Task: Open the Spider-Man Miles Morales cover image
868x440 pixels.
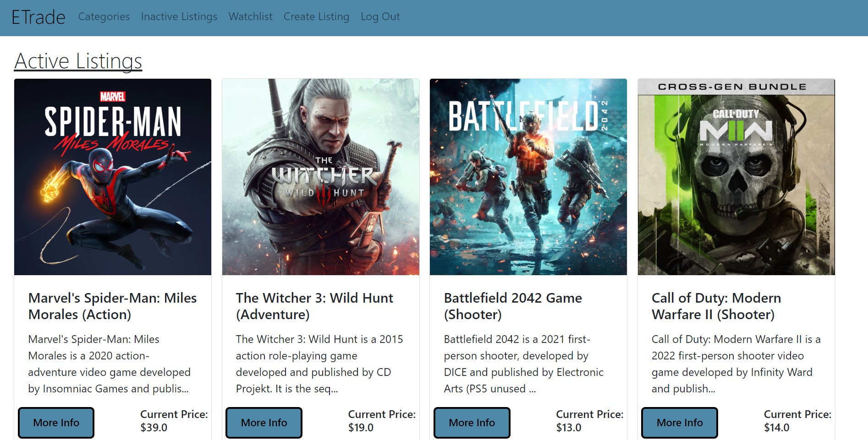Action: (113, 177)
